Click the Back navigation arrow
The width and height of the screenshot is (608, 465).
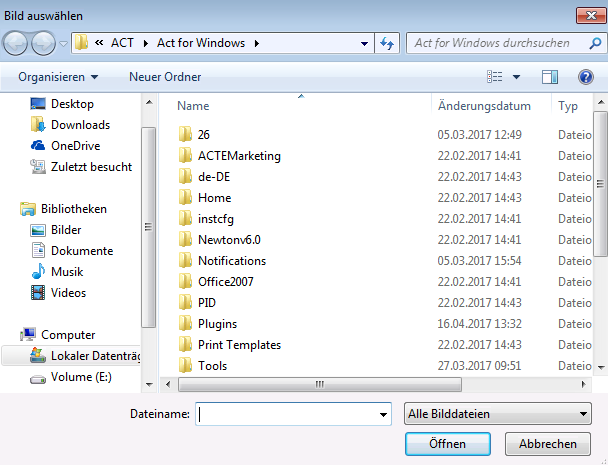(x=16, y=43)
